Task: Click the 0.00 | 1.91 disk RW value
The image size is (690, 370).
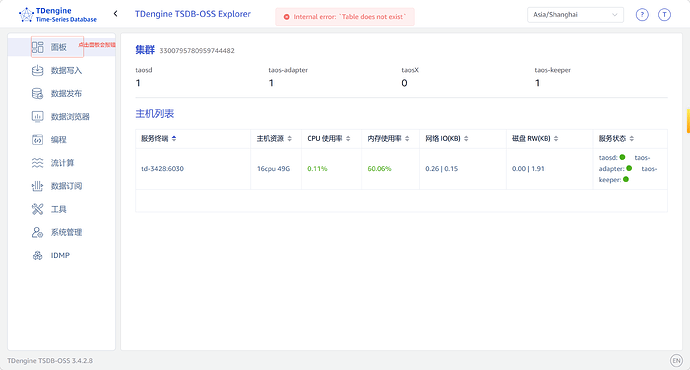Action: tap(528, 169)
